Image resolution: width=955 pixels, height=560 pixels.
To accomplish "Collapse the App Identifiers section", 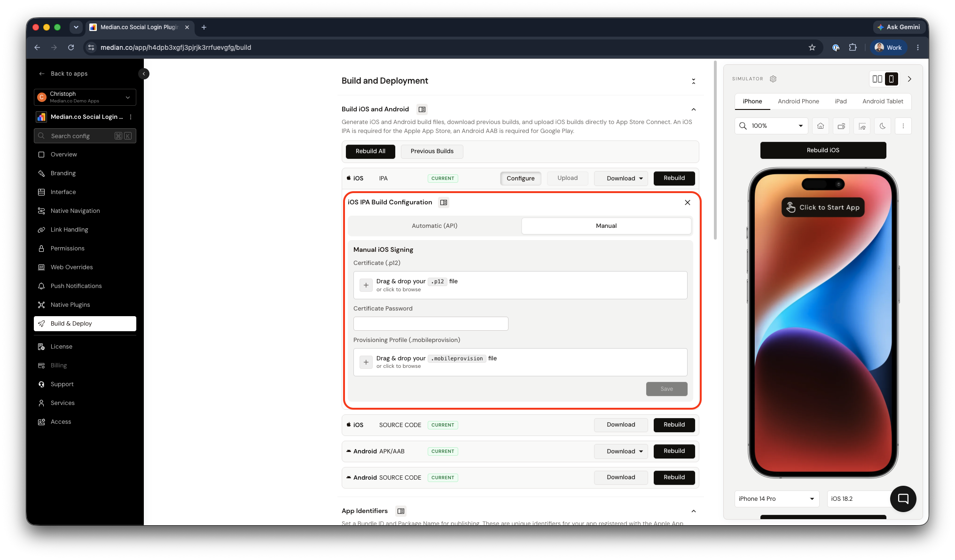I will 693,511.
